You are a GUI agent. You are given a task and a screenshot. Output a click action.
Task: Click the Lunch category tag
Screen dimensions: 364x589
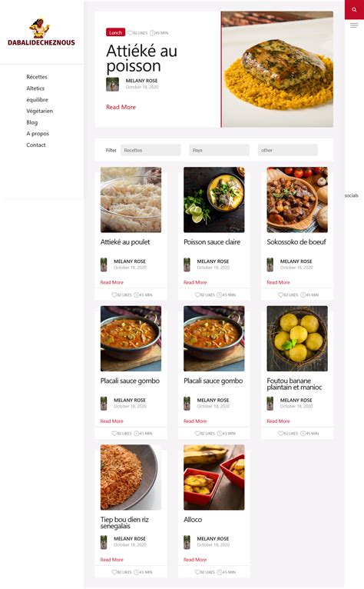pos(116,33)
